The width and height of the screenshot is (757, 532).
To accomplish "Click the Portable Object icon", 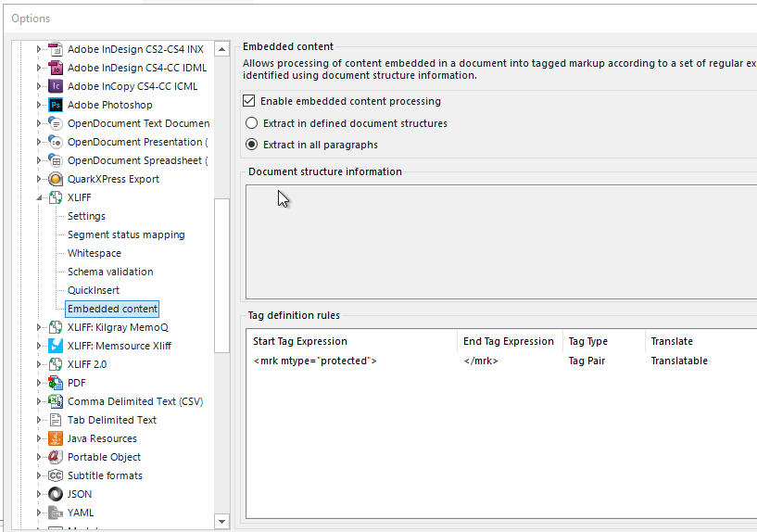I will click(56, 457).
